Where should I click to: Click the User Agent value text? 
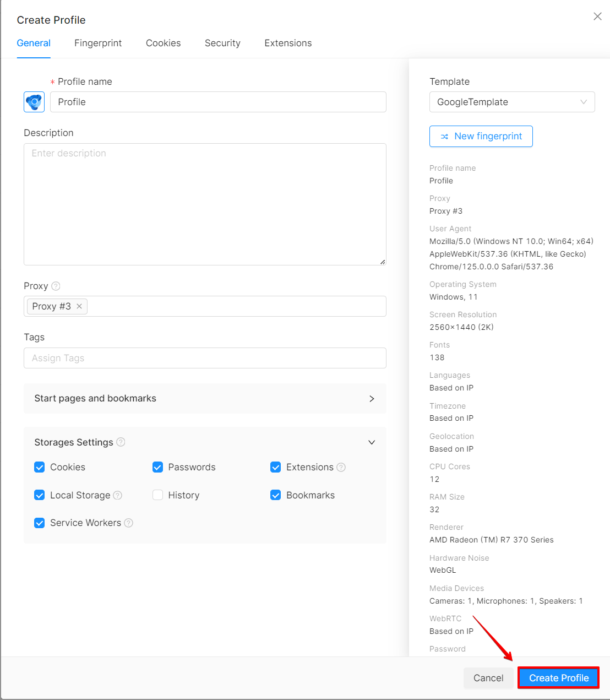[x=511, y=254]
